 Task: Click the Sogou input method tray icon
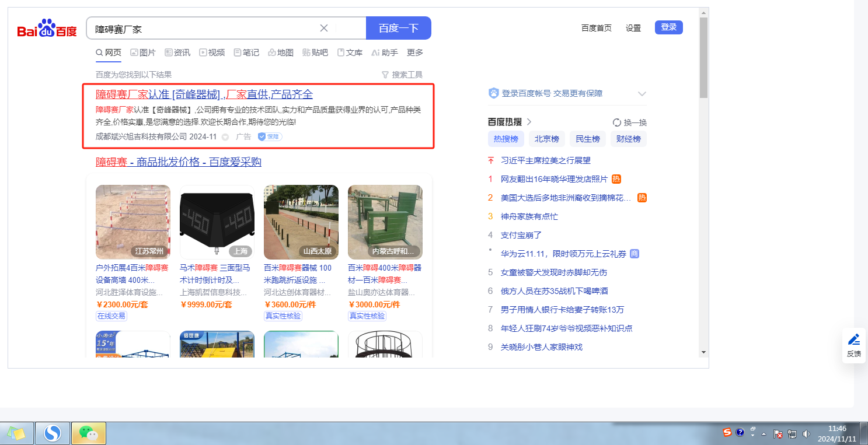pos(727,432)
